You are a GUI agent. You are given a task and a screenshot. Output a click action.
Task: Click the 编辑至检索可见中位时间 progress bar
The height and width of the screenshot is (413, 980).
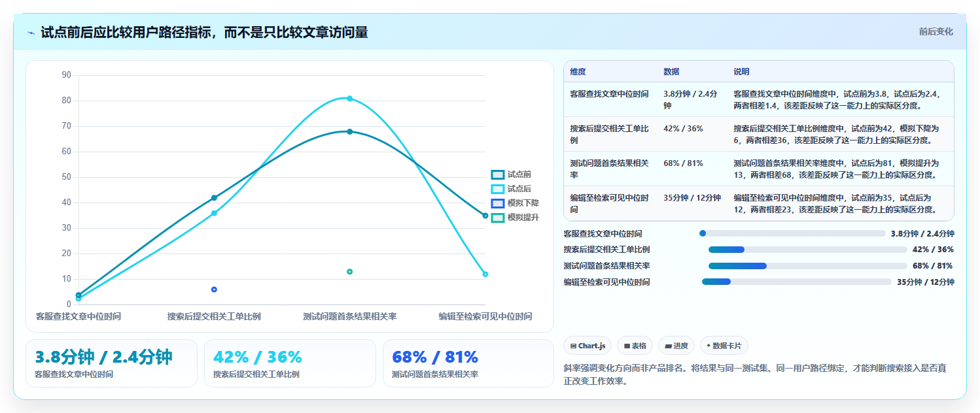(x=796, y=282)
